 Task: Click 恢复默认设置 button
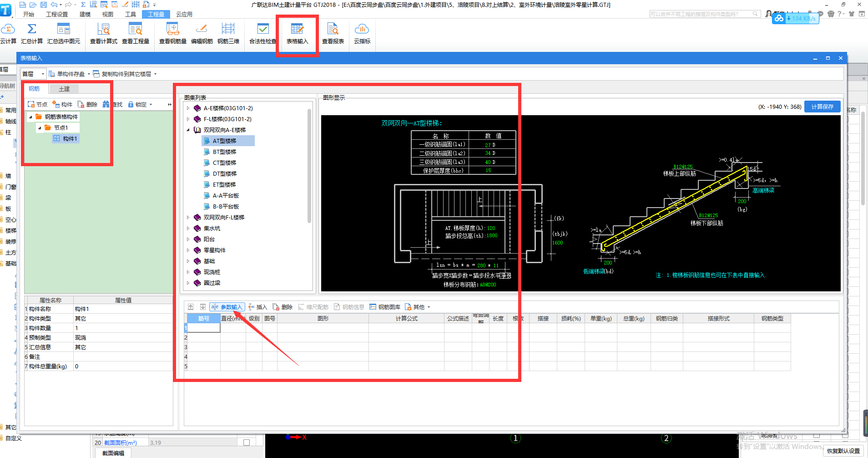pyautogui.click(x=843, y=451)
